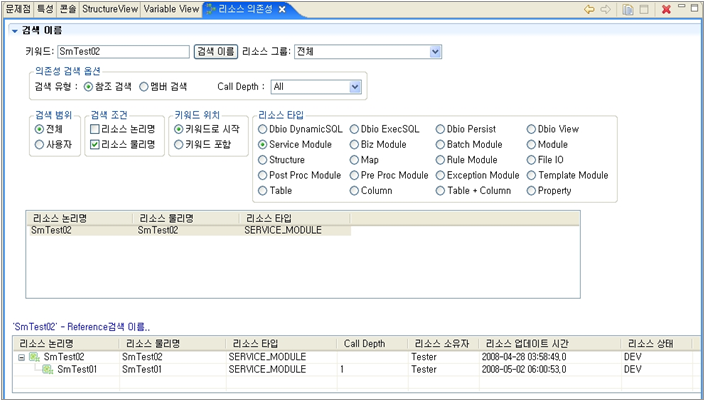706x402 pixels.
Task: Click the SmTest01 module icon in result tree
Action: click(47, 369)
